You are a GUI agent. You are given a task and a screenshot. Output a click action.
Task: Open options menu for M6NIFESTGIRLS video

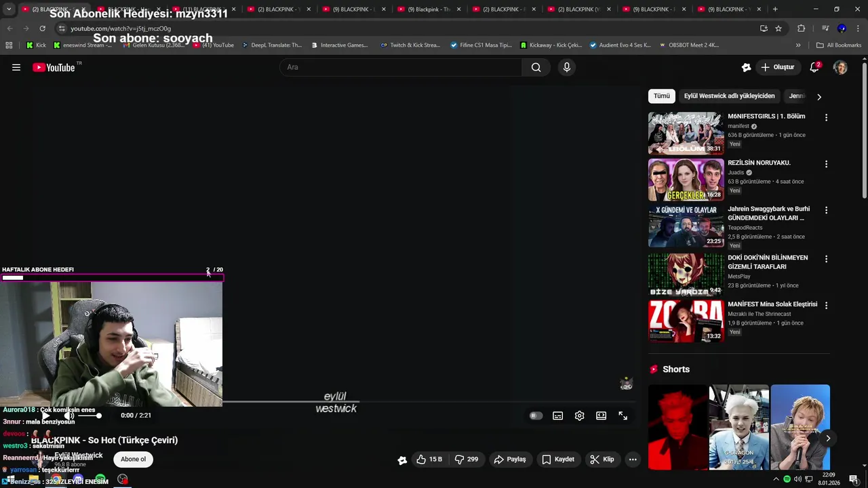point(826,117)
